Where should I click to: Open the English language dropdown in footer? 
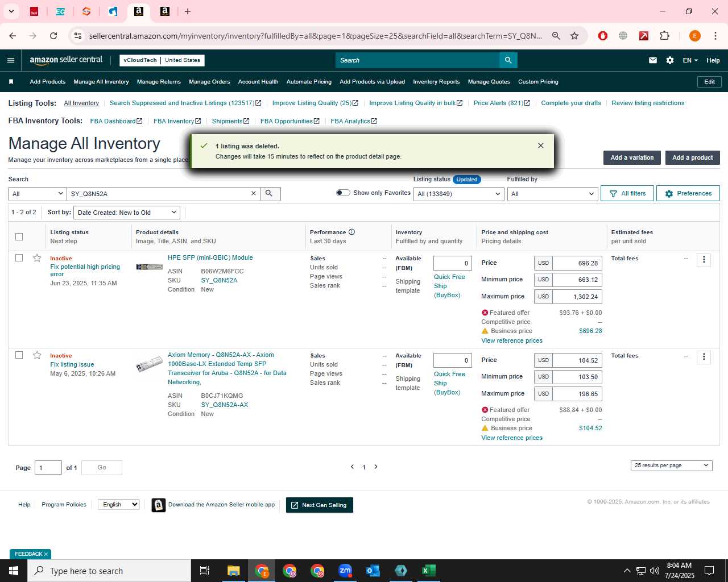(119, 505)
